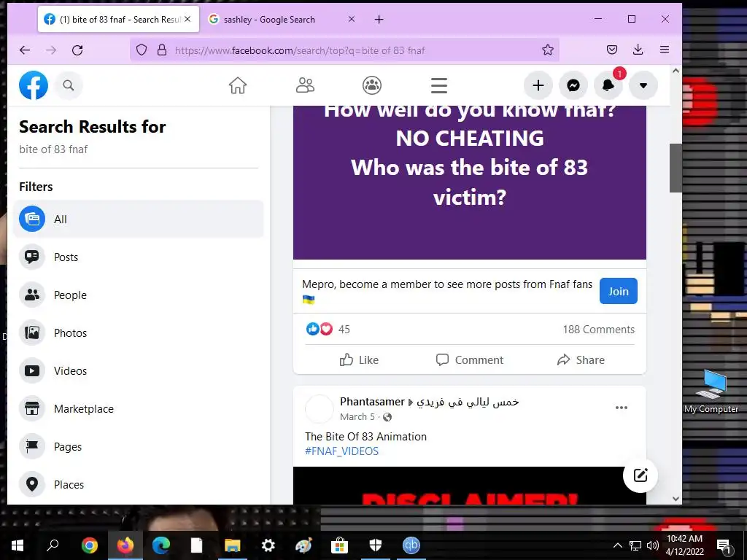Click the taskbar volume speaker icon
The width and height of the screenshot is (747, 560).
point(653,545)
